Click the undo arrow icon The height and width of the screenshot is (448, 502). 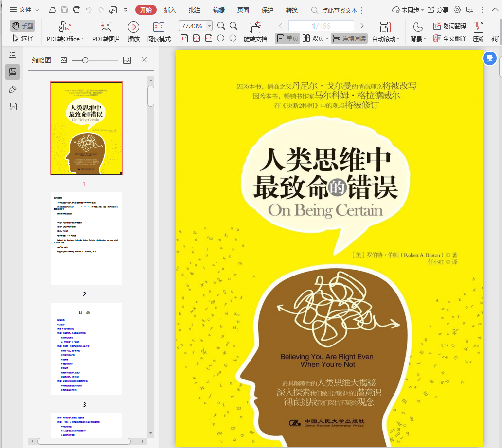point(89,10)
